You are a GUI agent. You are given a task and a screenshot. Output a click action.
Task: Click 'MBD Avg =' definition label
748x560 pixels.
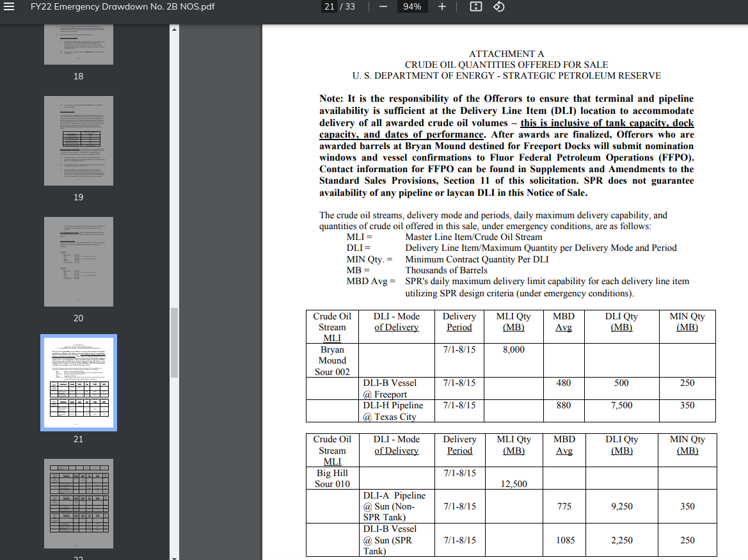pos(371,282)
